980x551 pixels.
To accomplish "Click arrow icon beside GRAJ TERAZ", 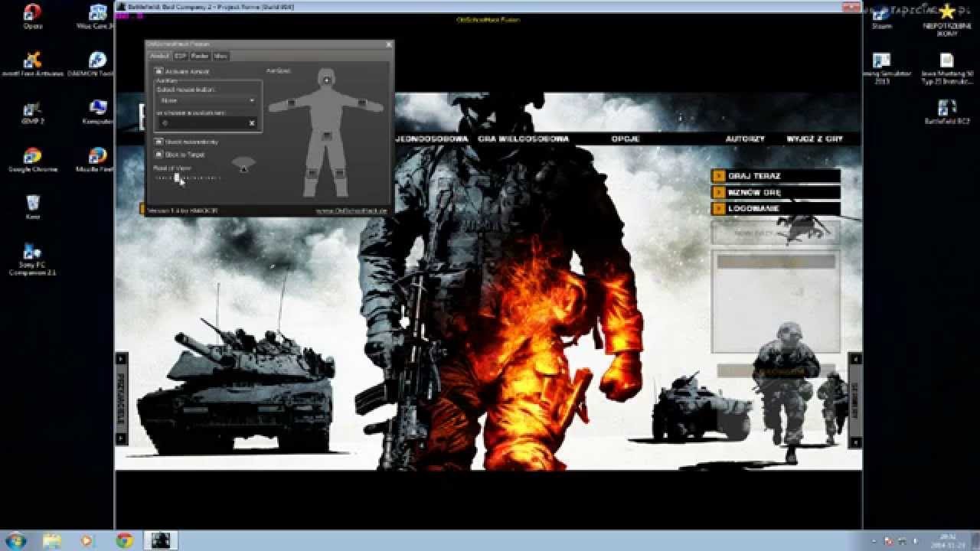I will click(x=718, y=176).
